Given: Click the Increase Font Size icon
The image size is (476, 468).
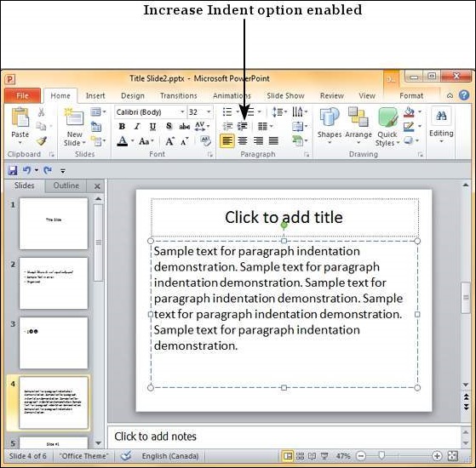Looking at the screenshot, I should point(169,141).
